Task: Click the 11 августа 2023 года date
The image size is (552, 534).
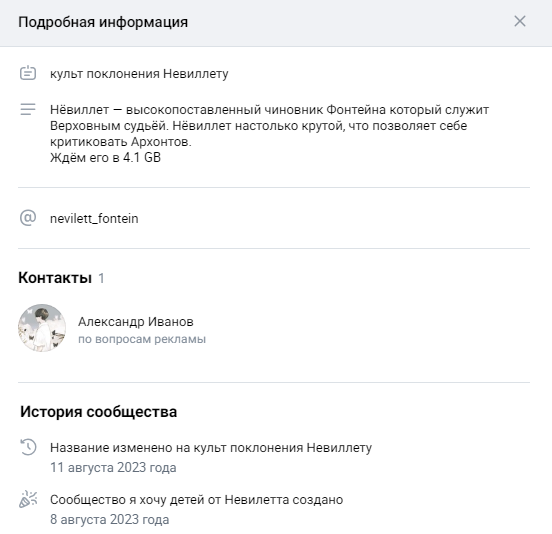Action: point(113,467)
